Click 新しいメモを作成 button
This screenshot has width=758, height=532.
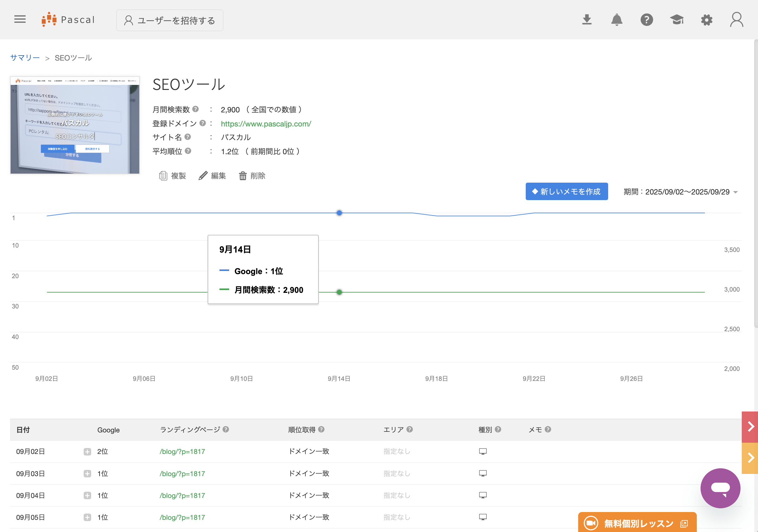567,191
